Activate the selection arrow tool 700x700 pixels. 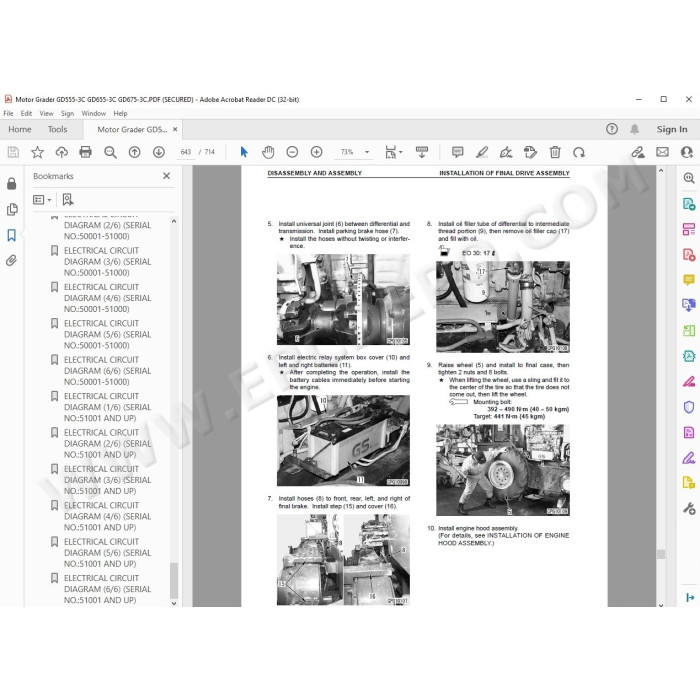point(244,152)
